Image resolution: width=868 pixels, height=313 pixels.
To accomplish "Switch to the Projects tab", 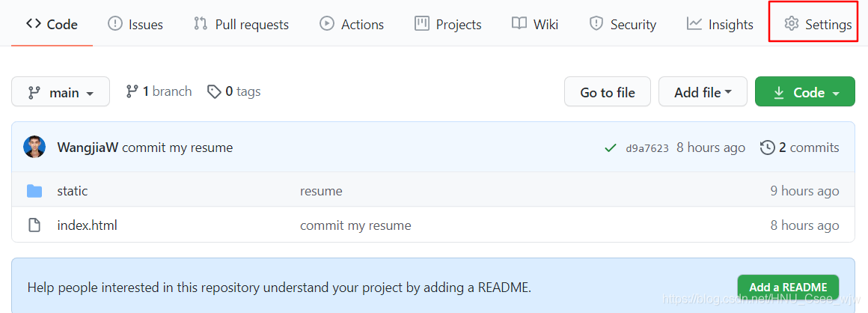I will pyautogui.click(x=448, y=25).
